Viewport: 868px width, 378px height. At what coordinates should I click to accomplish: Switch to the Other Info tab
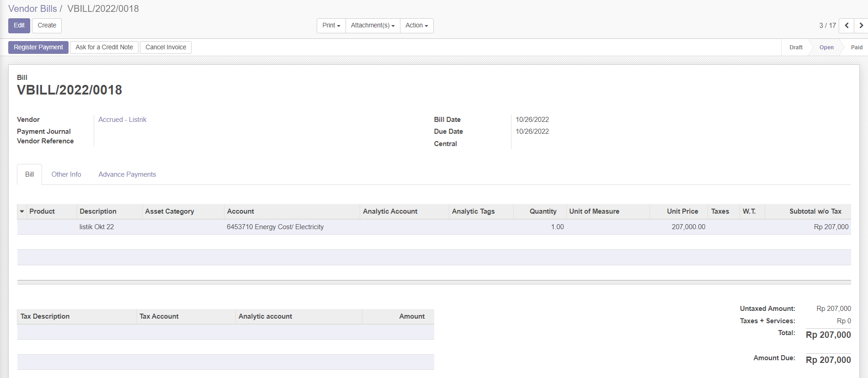point(66,174)
